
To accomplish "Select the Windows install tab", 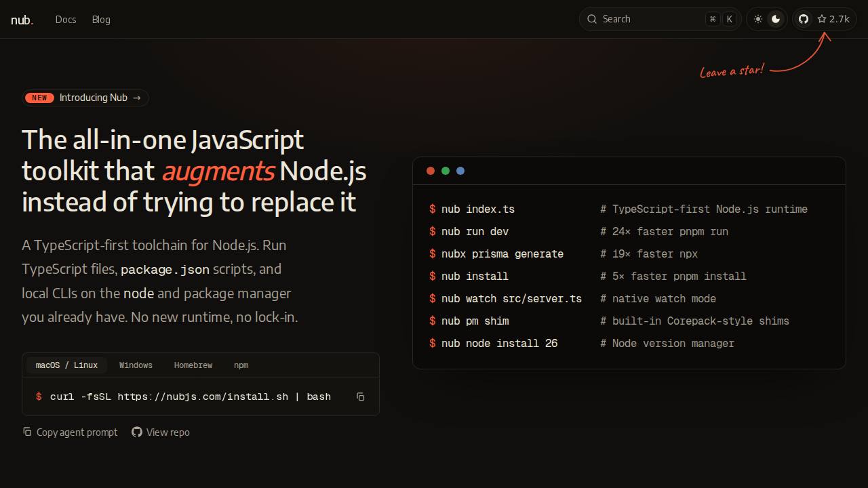I will [136, 365].
